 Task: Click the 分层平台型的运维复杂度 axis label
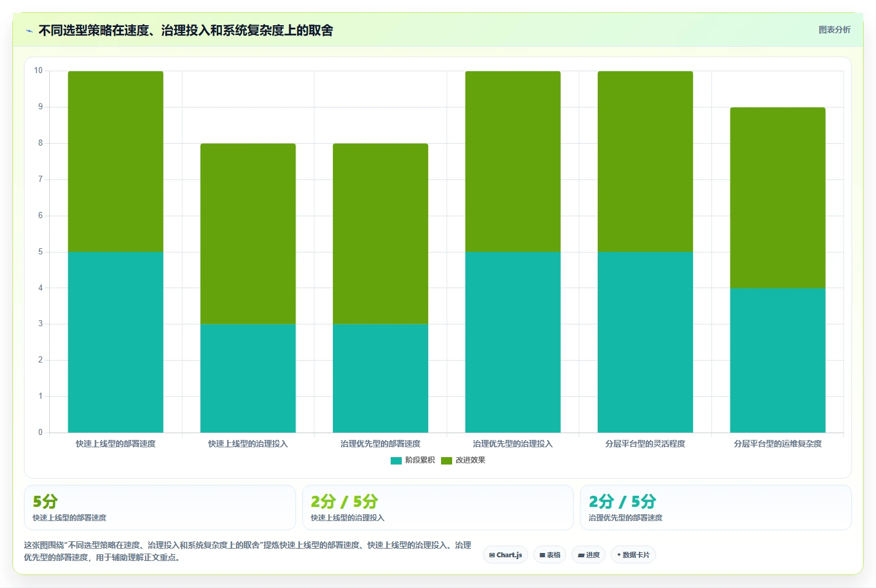(778, 444)
